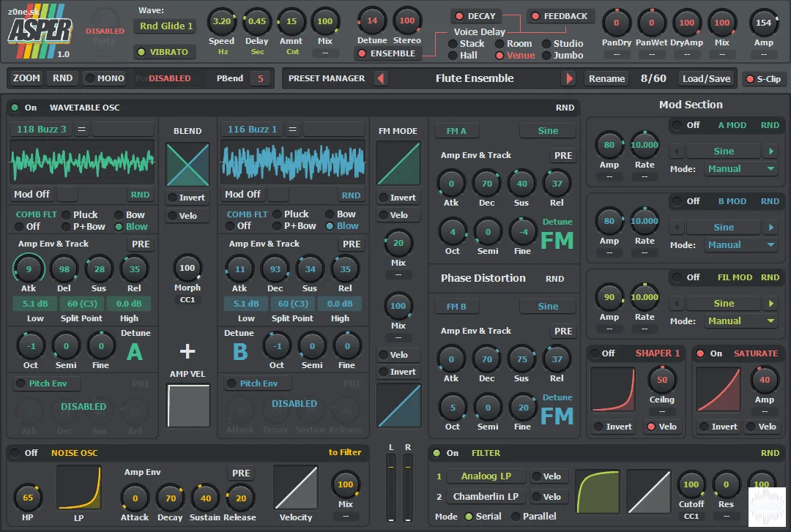Screen dimensions: 791x532
Task: Open the Analoog LP filter type selector
Action: [486, 476]
